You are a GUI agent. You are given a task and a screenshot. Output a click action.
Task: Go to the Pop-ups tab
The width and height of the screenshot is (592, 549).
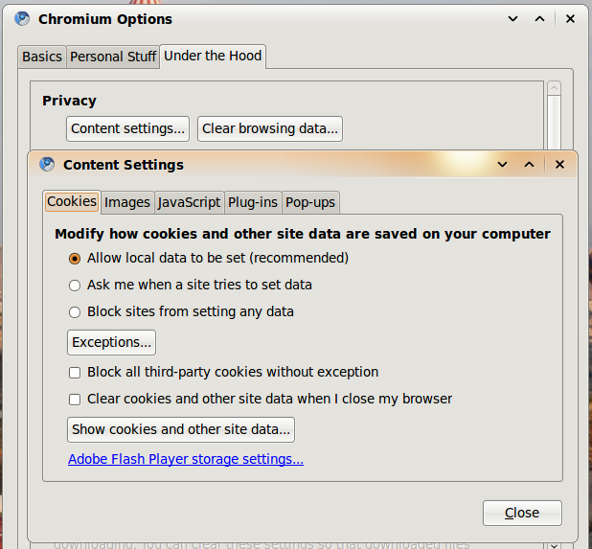[310, 202]
